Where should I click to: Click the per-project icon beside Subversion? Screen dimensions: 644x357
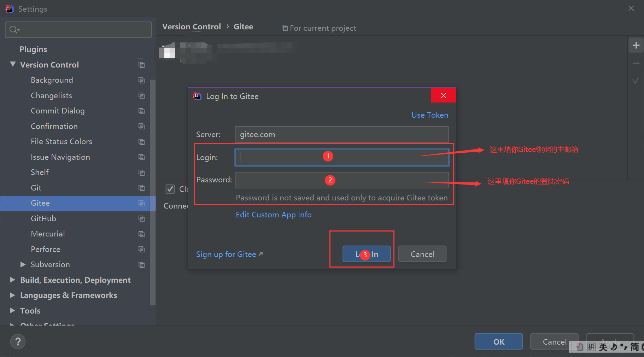pos(141,265)
